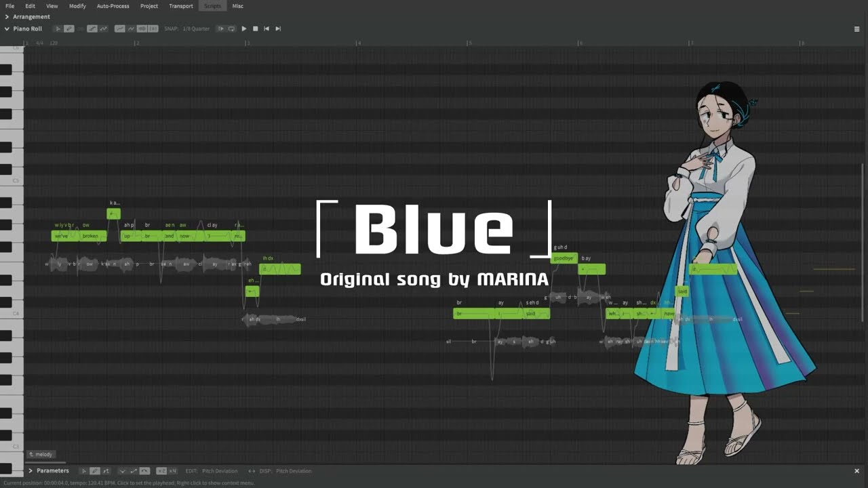The image size is (868, 488).
Task: Select the pointer tool in Piano Roll toolbar
Action: click(58, 28)
